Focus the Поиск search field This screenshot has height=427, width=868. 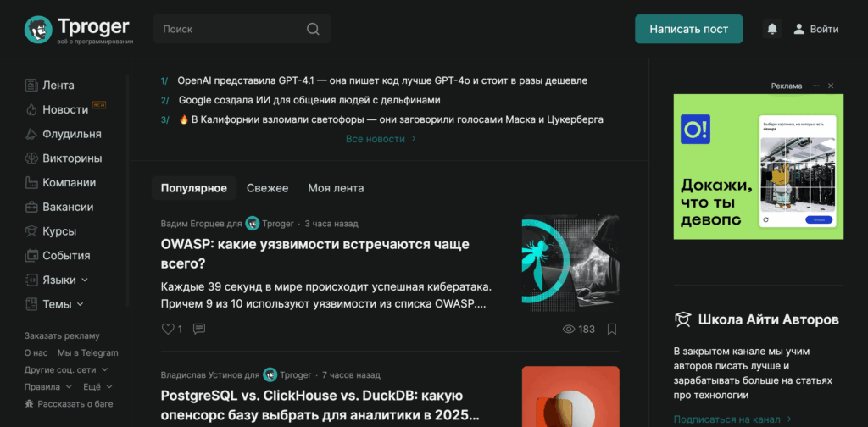pos(229,29)
